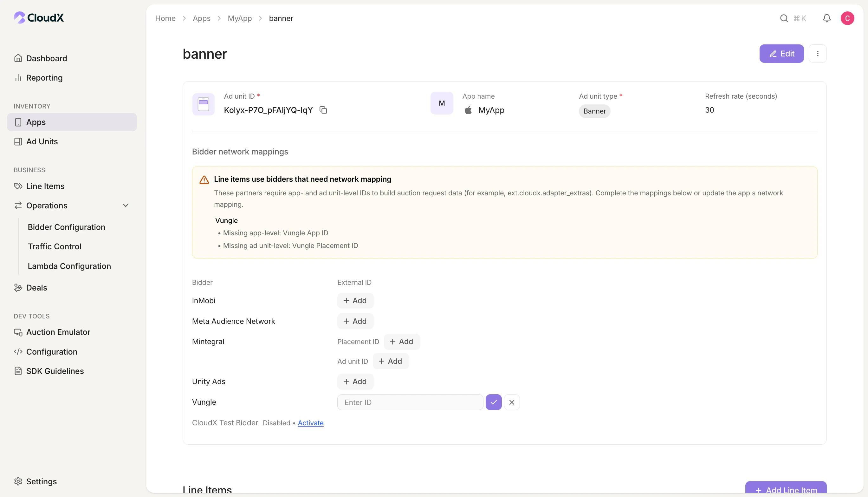Activate the CloudX Test Bidder

(310, 422)
